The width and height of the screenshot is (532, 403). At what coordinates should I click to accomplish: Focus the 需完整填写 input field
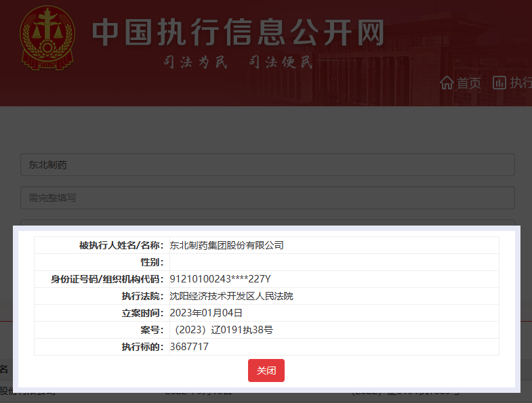pos(268,198)
